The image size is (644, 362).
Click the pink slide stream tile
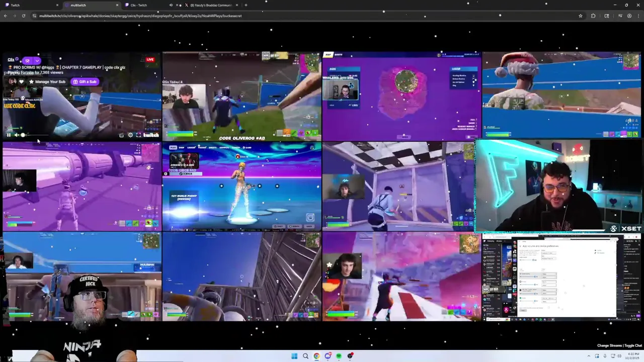[x=401, y=276]
